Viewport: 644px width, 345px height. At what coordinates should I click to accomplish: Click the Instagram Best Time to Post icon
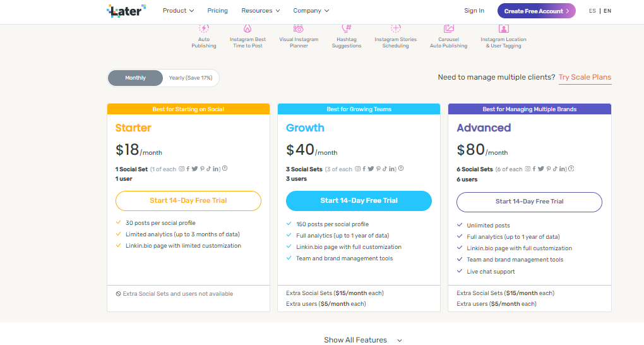click(247, 28)
